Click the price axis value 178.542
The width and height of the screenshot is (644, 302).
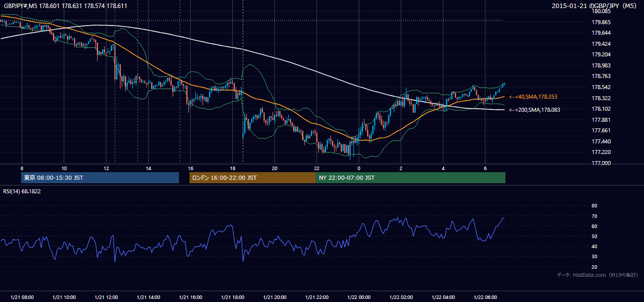point(601,87)
